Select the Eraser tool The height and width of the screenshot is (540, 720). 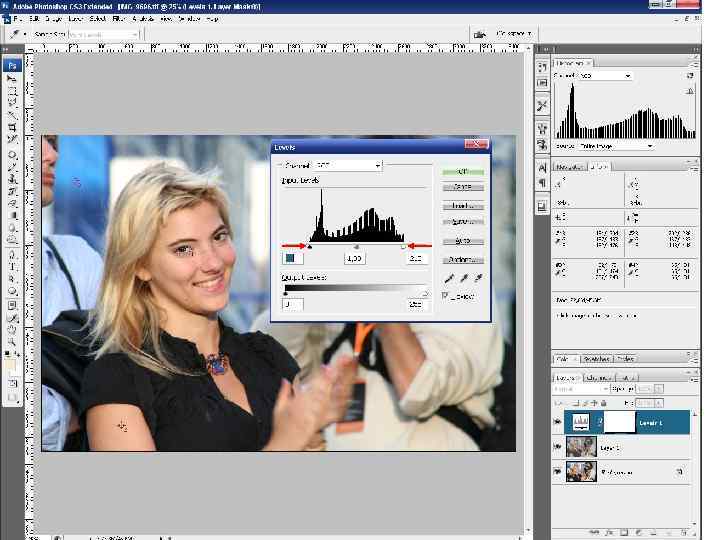pos(12,203)
